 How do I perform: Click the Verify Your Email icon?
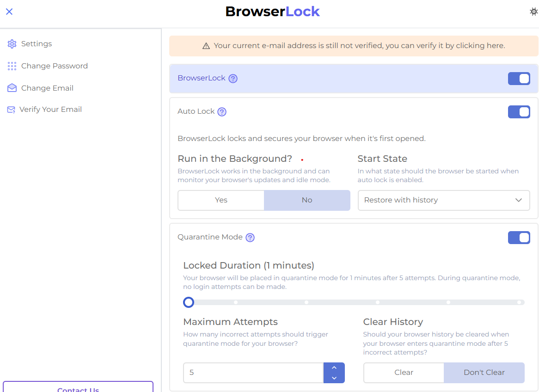(x=11, y=110)
